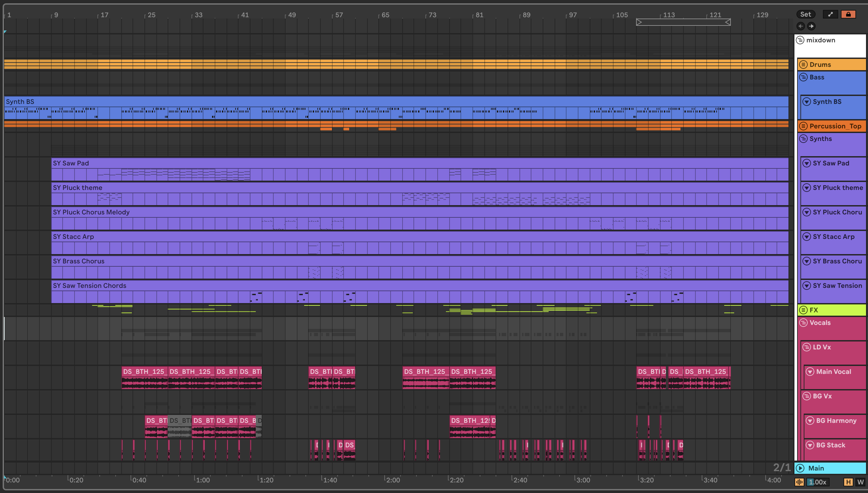Screen dimensions: 868x493
Task: Click the mixdown track fold icon
Action: (800, 40)
